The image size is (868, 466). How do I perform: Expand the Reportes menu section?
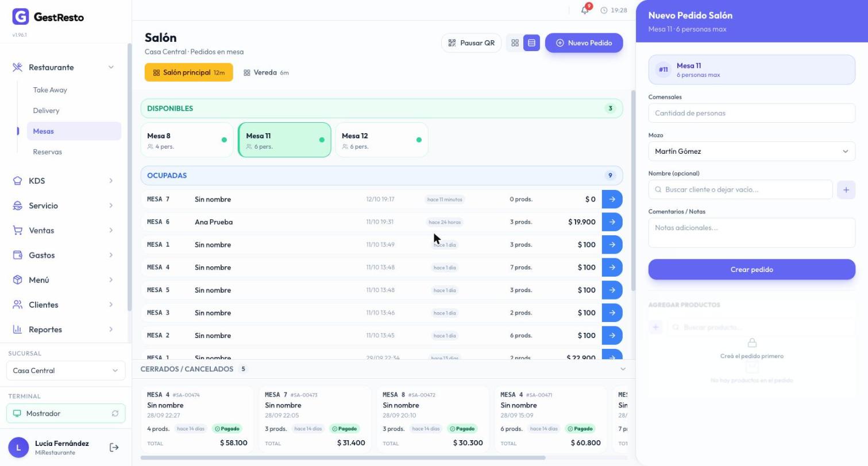(111, 329)
